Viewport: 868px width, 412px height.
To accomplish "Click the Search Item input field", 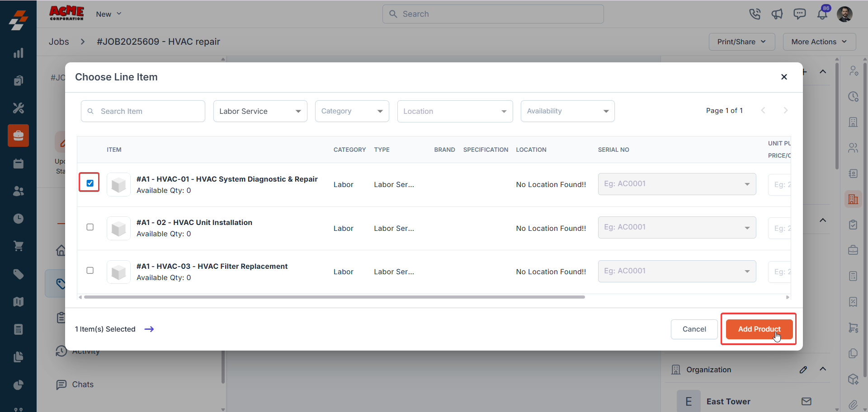I will click(x=143, y=111).
